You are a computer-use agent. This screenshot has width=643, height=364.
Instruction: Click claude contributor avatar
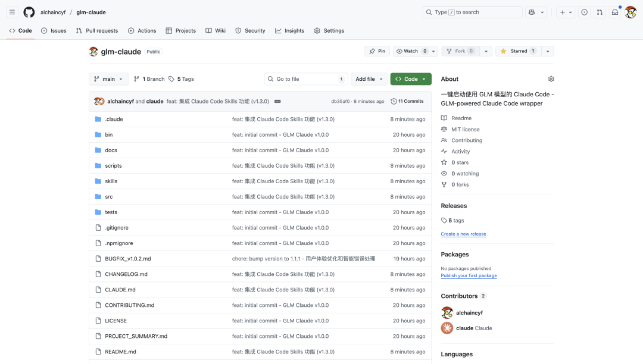coord(447,328)
